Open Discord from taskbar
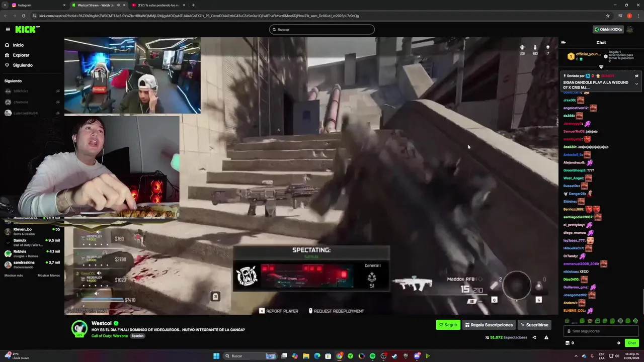Viewport: 644px width, 362px height. point(417,356)
